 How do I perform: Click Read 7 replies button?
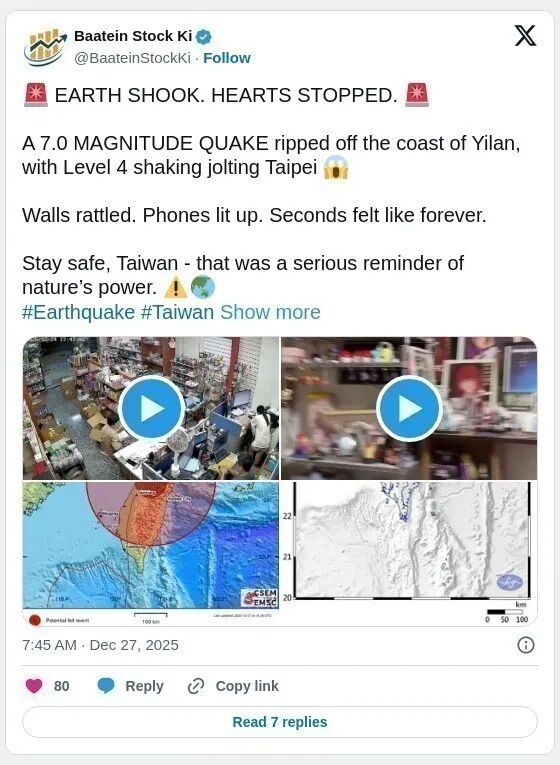pyautogui.click(x=280, y=722)
